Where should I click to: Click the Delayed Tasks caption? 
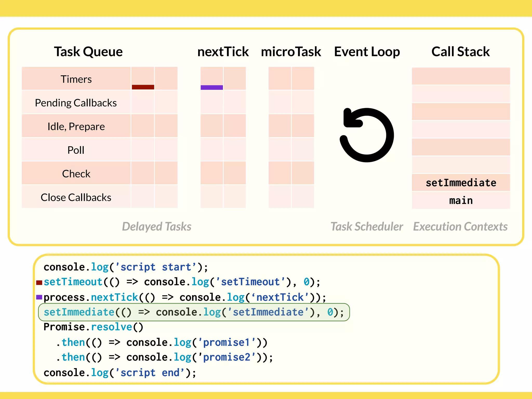pyautogui.click(x=157, y=227)
